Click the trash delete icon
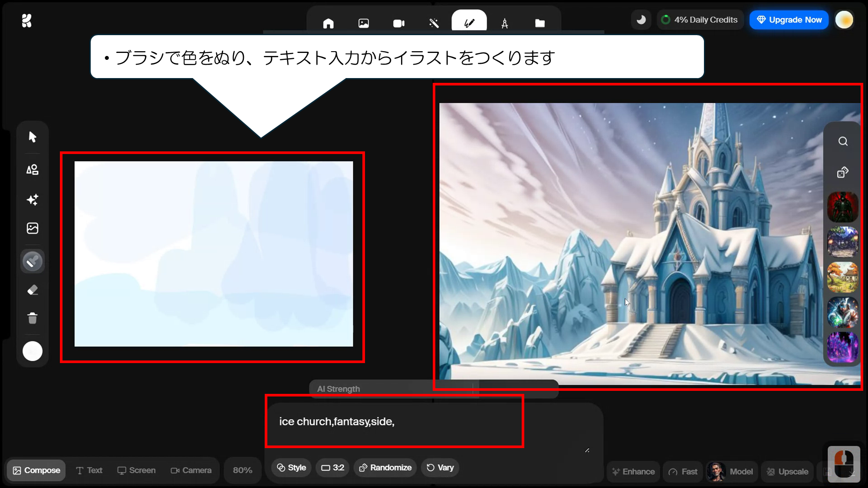 tap(33, 318)
